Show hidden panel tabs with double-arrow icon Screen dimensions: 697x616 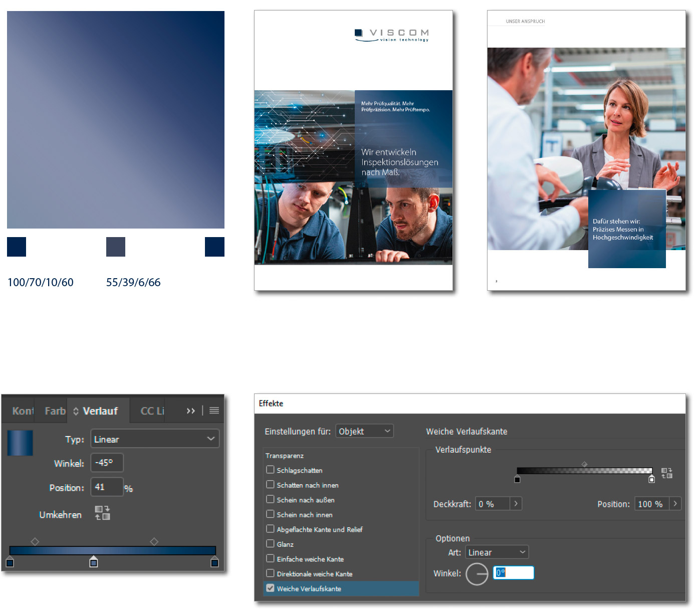click(x=191, y=410)
